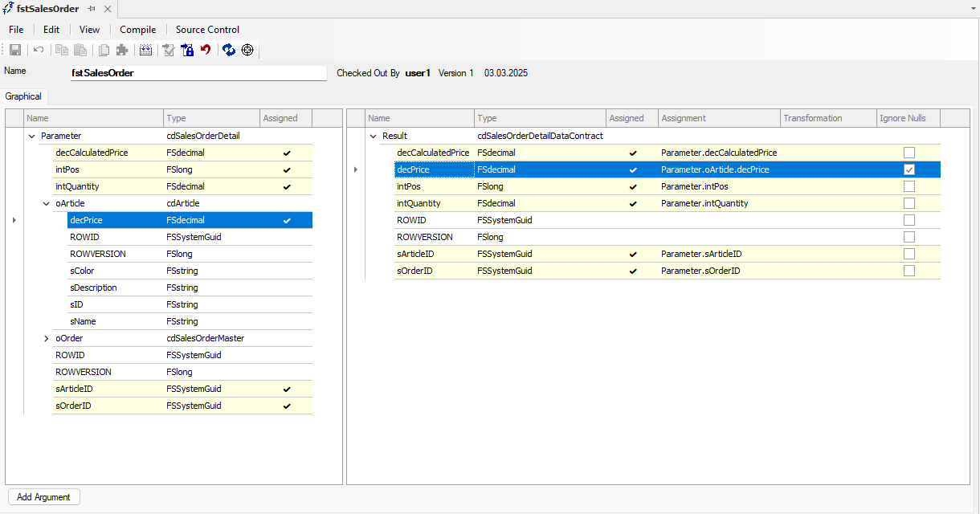980x514 pixels.
Task: Click the grid with down-arrows toolbar icon
Action: (x=145, y=50)
